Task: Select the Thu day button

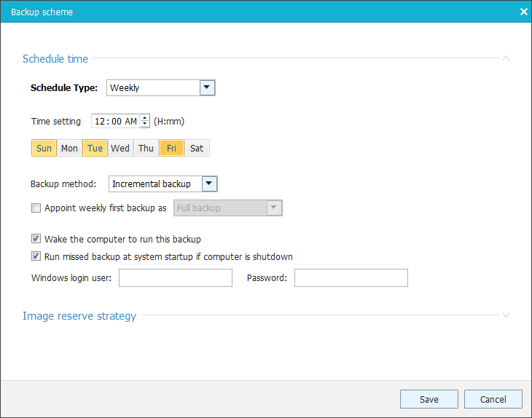Action: [146, 148]
